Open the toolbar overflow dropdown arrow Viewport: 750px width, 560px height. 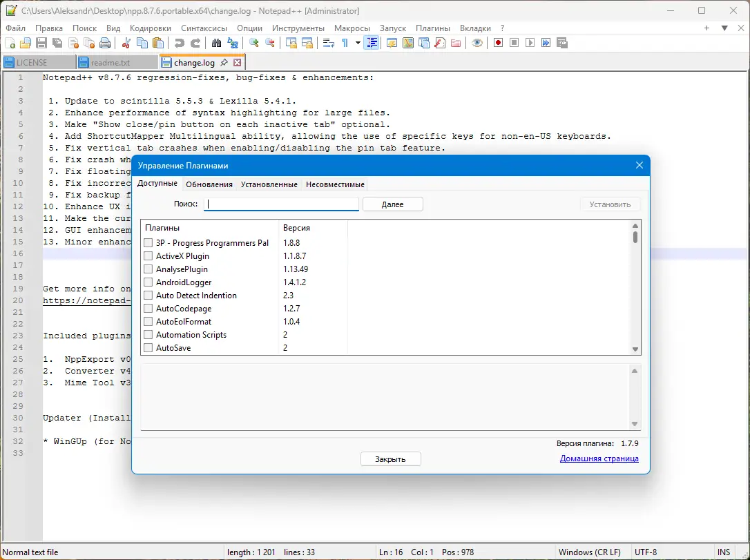[722, 28]
